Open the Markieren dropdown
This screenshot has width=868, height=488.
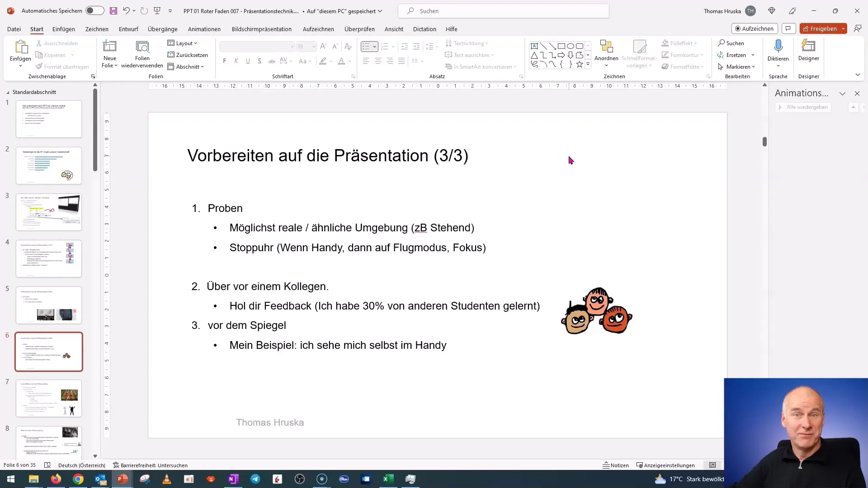736,67
